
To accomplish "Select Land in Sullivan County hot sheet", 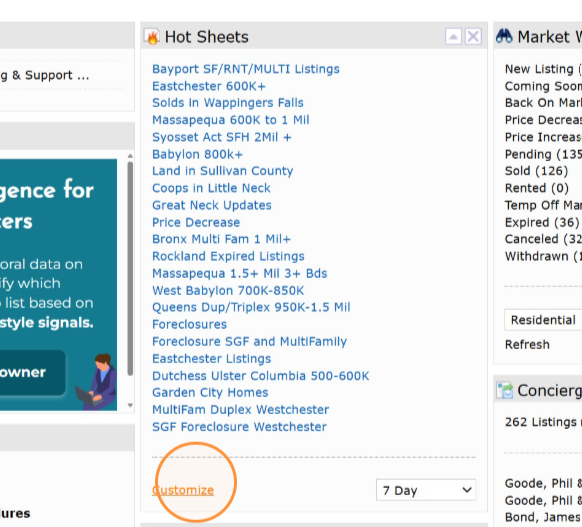I will [223, 171].
